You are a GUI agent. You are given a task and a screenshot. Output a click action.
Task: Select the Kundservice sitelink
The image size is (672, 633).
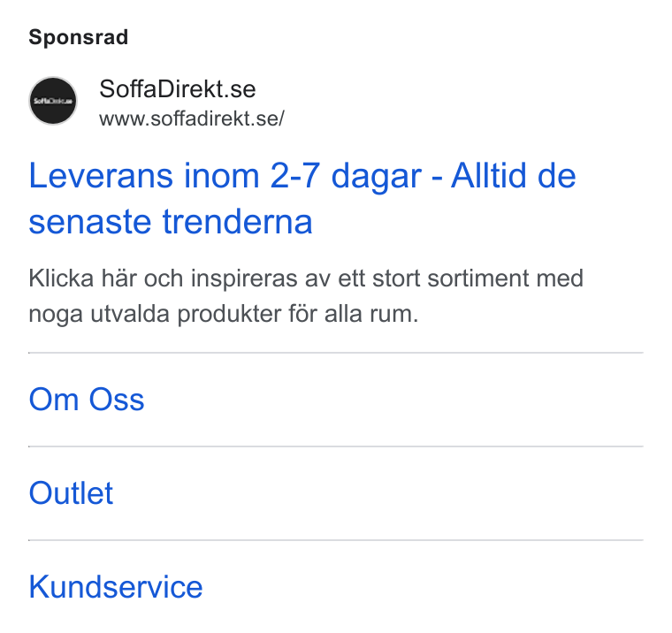click(x=116, y=587)
